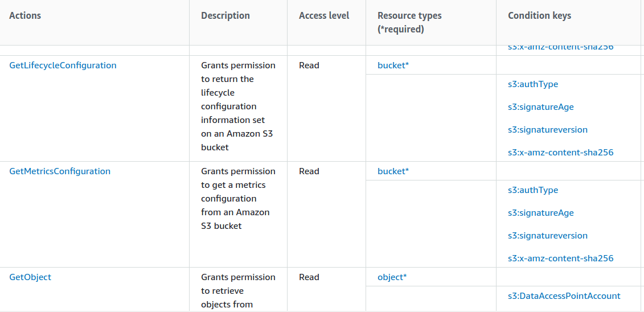The image size is (644, 312).
Task: Select the Condition keys column header
Action: [x=539, y=16]
